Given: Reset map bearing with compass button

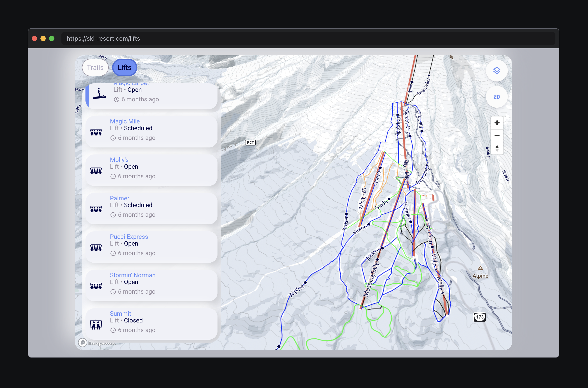Looking at the screenshot, I should point(497,149).
